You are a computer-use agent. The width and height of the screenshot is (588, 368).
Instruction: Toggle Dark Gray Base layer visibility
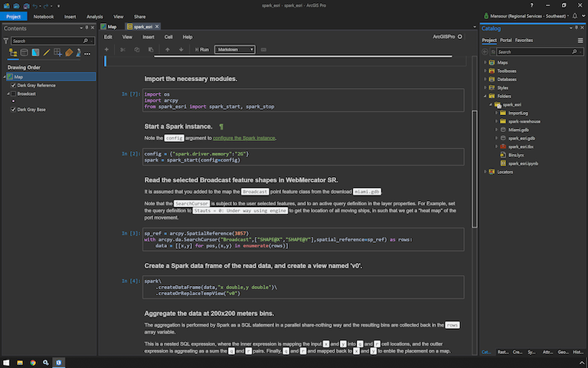[13, 110]
